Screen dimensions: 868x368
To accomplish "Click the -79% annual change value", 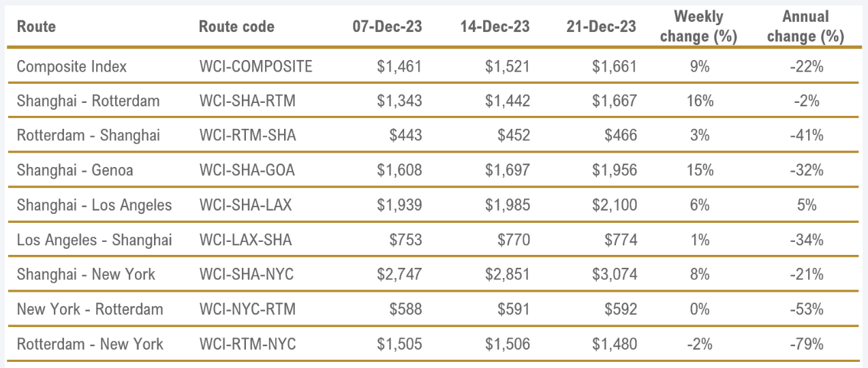I will 806,344.
